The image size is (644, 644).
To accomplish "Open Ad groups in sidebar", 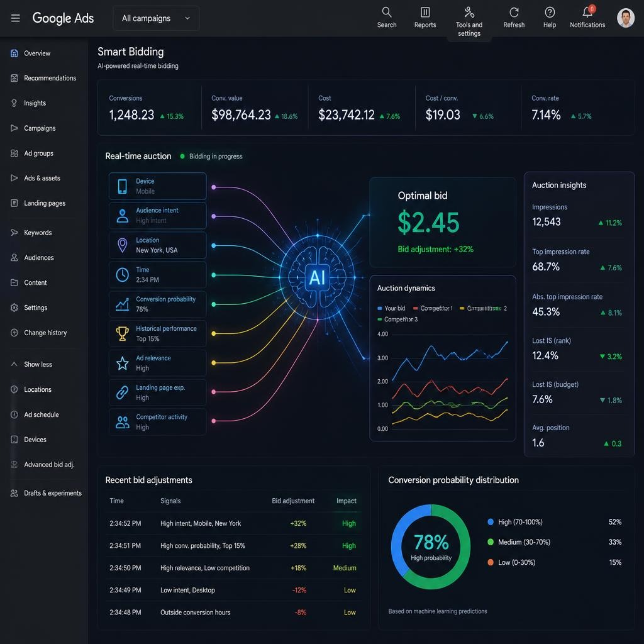I will coord(32,153).
